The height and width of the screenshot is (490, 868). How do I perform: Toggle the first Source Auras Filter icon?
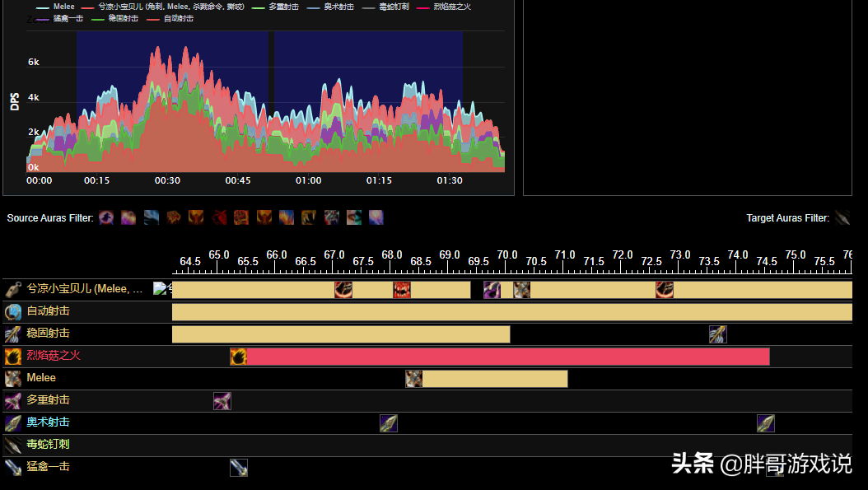pyautogui.click(x=106, y=217)
